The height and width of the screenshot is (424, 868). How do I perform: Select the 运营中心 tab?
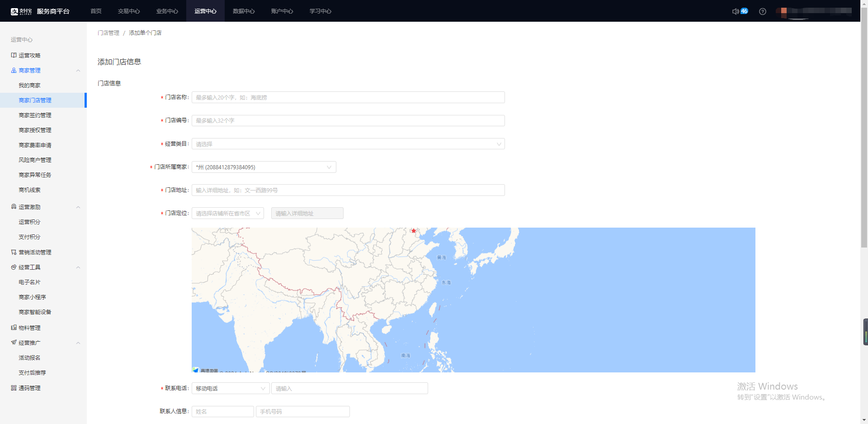tap(206, 11)
